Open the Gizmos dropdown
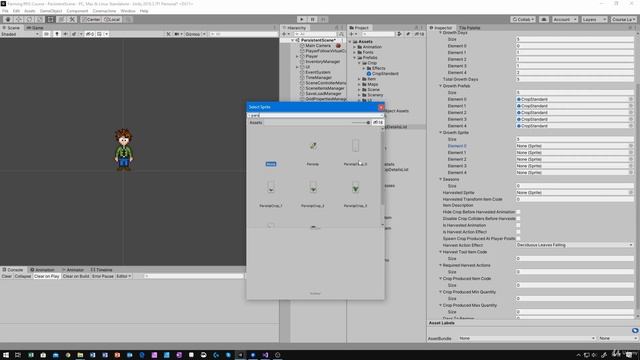Viewport: 640px width, 360px height. point(195,34)
